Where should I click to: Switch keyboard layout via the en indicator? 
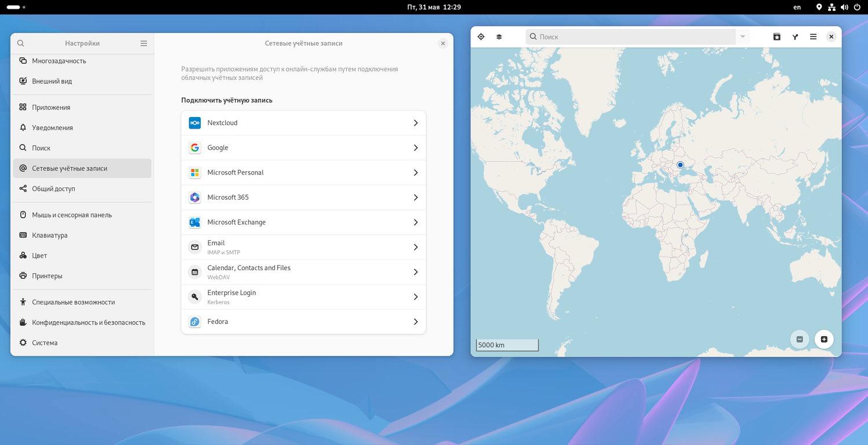click(797, 7)
